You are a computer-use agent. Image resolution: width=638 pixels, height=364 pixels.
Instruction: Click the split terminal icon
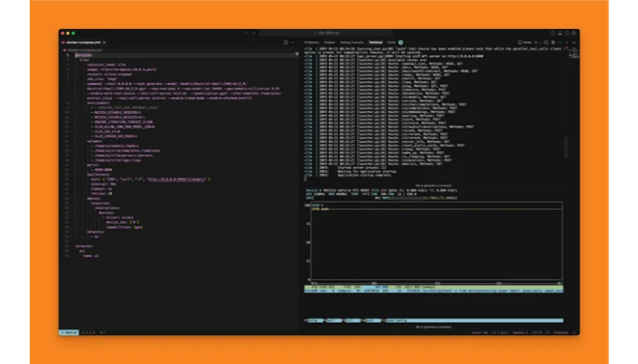[546, 42]
